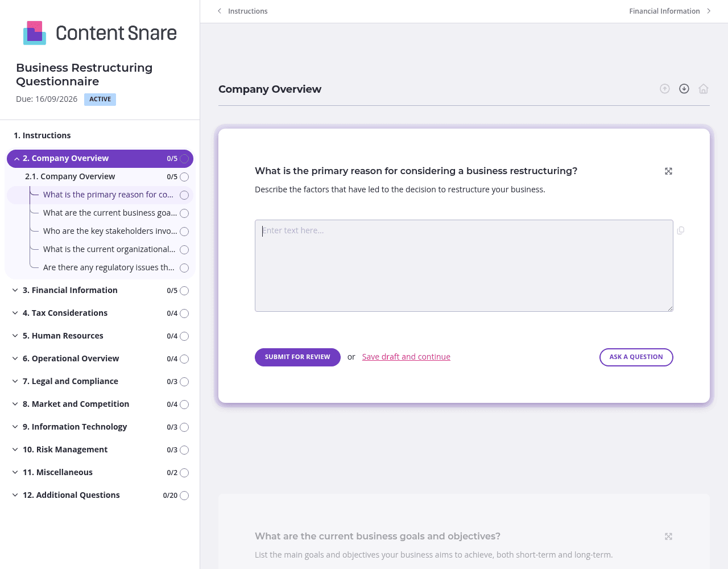Select 'What is the primary reason for co...' item
This screenshot has height=569, width=728.
click(108, 195)
